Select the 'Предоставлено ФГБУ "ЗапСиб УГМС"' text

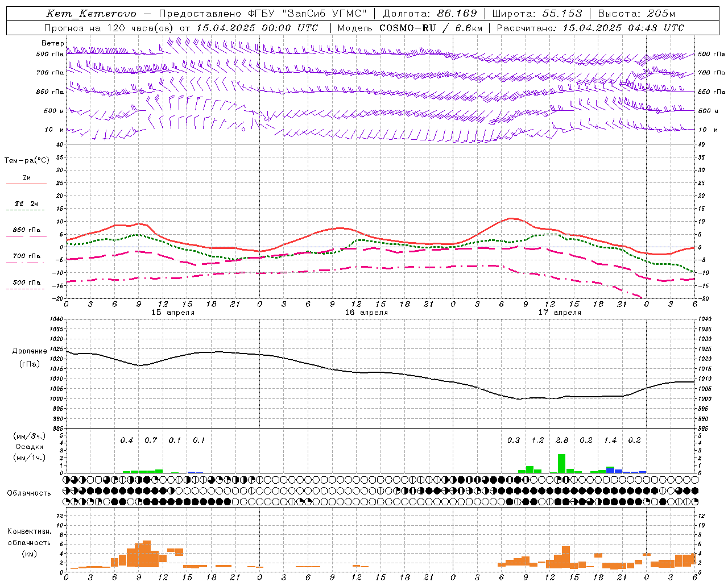pyautogui.click(x=262, y=14)
